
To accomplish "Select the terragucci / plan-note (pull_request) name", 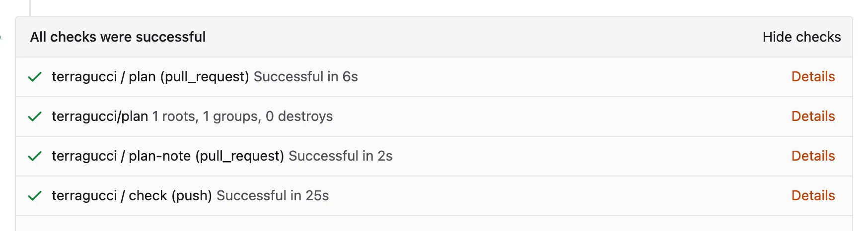I will pyautogui.click(x=168, y=156).
